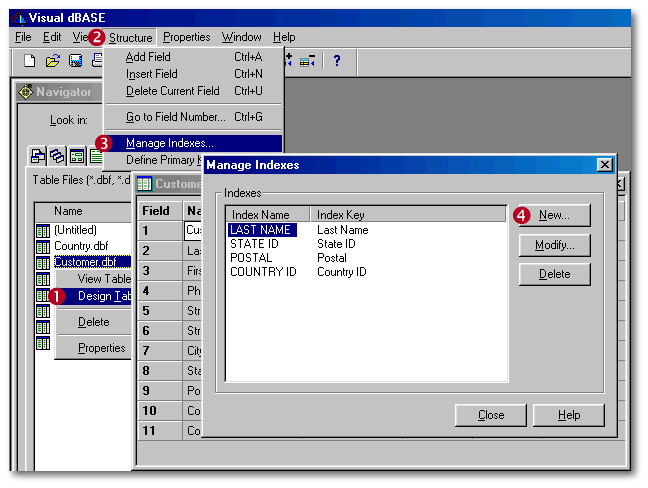
Task: Click the Index Name column header
Action: [268, 215]
